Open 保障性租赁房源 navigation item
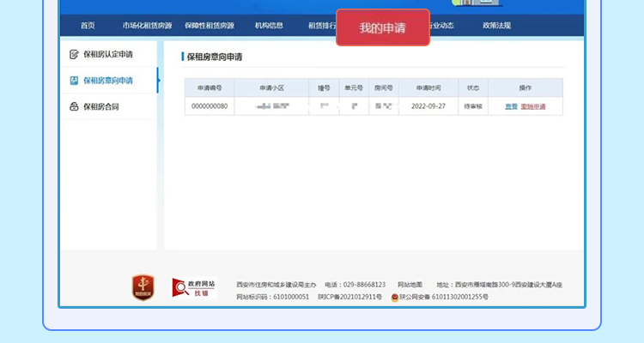644x343 pixels. tap(210, 26)
